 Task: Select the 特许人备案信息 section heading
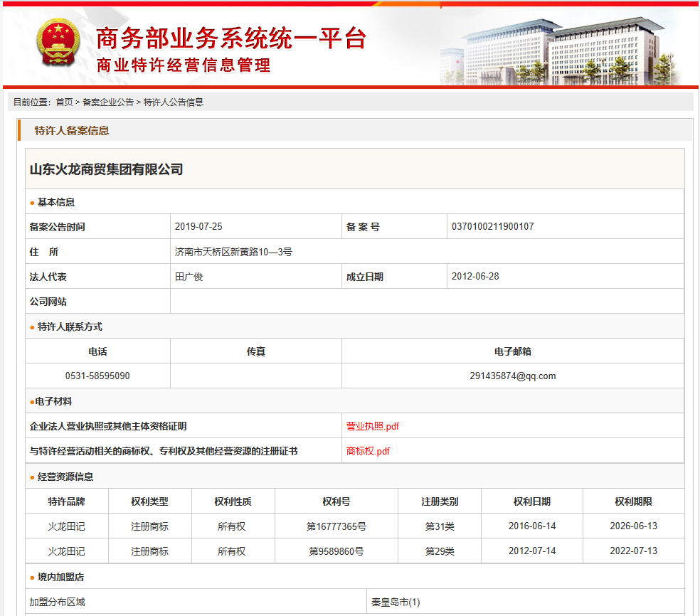(72, 131)
